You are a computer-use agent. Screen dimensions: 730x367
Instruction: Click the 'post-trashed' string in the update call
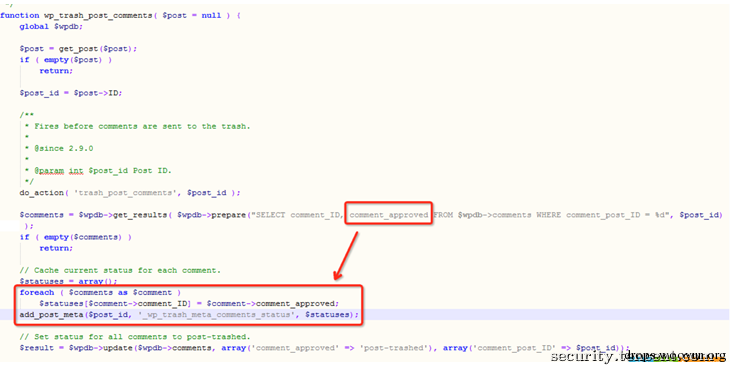pos(395,348)
